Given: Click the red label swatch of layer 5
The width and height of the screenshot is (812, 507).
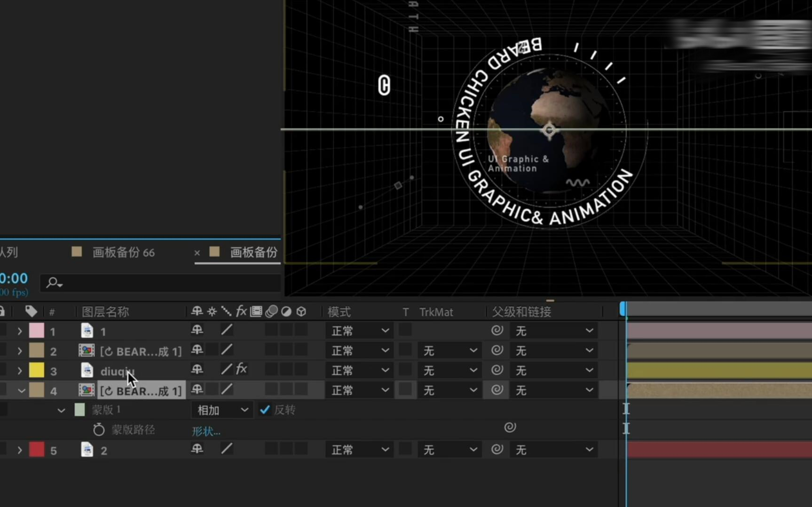Looking at the screenshot, I should point(37,450).
